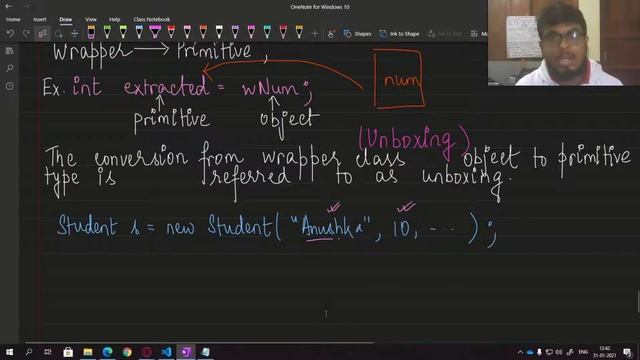This screenshot has height=360, width=640.
Task: Expand hidden system tray icons
Action: (520, 352)
